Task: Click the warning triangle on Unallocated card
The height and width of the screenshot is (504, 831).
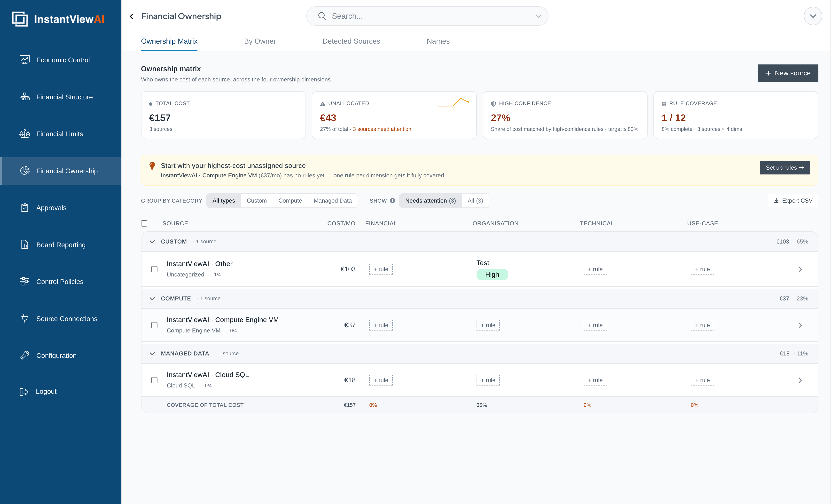Action: click(x=322, y=104)
